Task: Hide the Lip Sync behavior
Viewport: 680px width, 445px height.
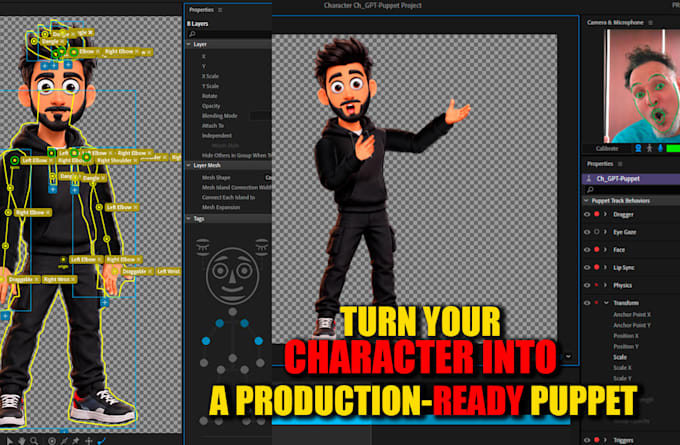Action: click(x=587, y=268)
